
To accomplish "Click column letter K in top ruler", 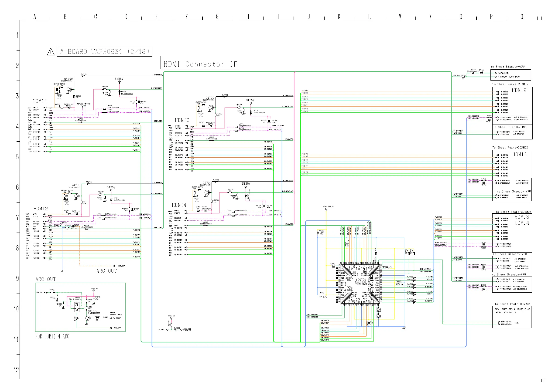I will (x=339, y=17).
